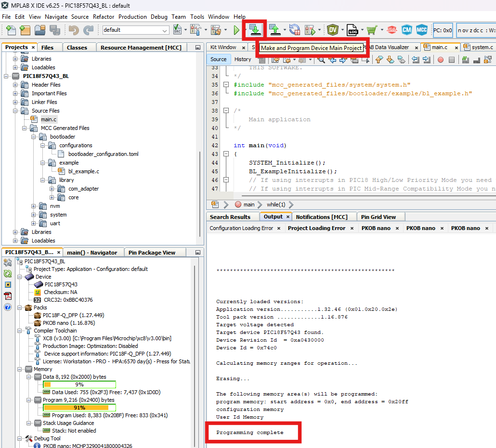Click the Program memory 91% usage bar
496x448 pixels.
click(79, 408)
